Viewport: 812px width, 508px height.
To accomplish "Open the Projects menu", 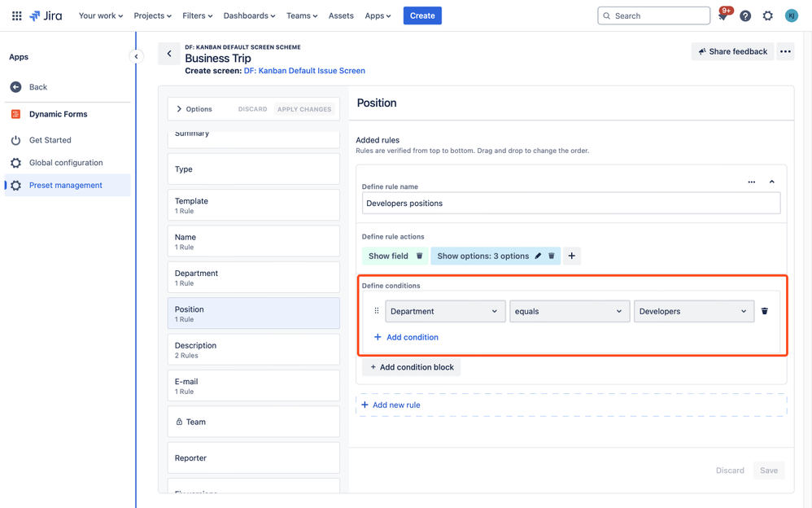I will click(x=152, y=15).
